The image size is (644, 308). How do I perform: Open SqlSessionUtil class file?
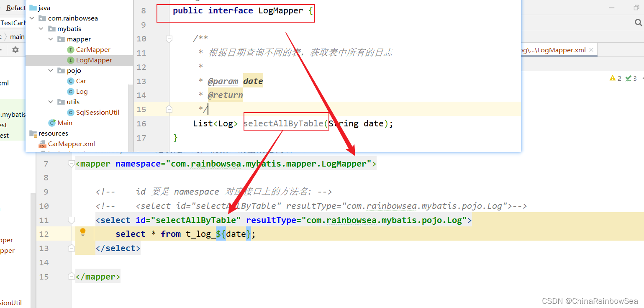[97, 112]
